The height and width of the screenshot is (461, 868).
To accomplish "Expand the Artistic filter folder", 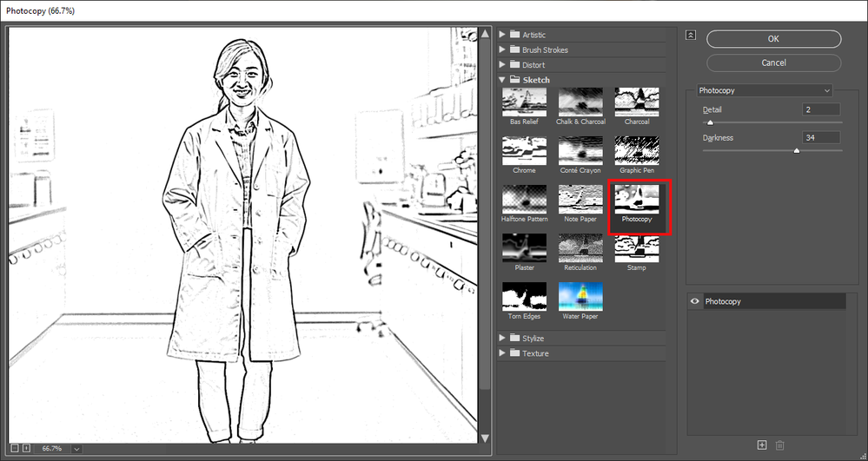I will (x=503, y=35).
